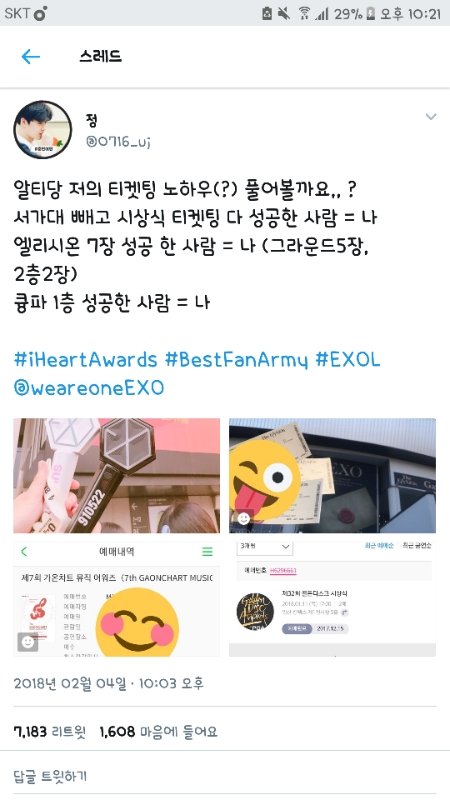View the tickets photo with winking emoji
Screen dimensions: 450x800
point(333,476)
